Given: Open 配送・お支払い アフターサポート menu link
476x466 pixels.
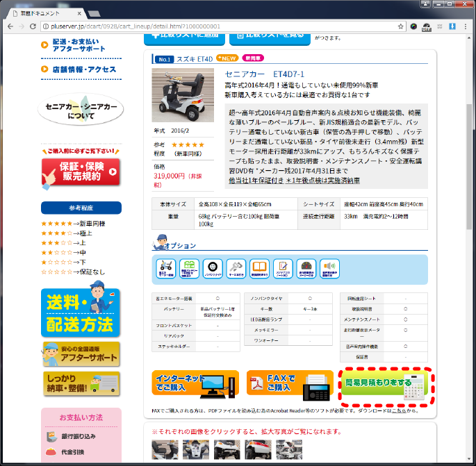Looking at the screenshot, I should click(x=79, y=45).
